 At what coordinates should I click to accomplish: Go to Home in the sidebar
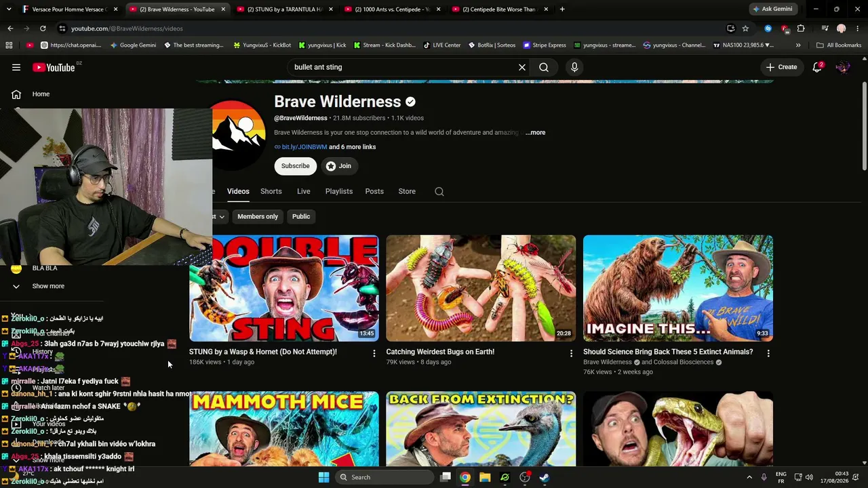click(x=41, y=94)
